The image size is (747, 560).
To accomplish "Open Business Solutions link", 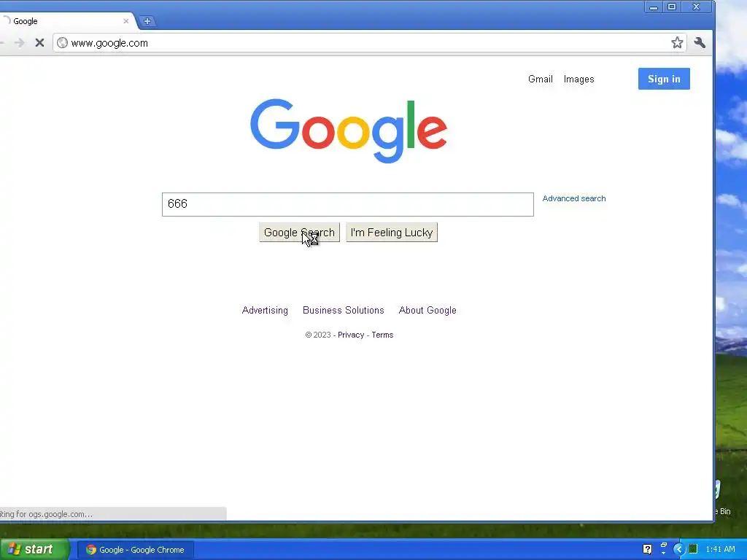I will (x=344, y=311).
